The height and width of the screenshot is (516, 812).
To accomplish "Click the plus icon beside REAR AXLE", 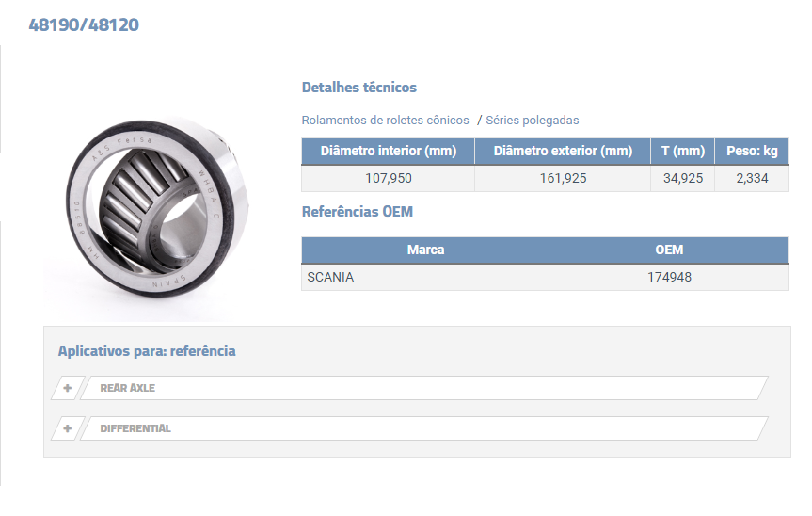I will click(x=67, y=388).
